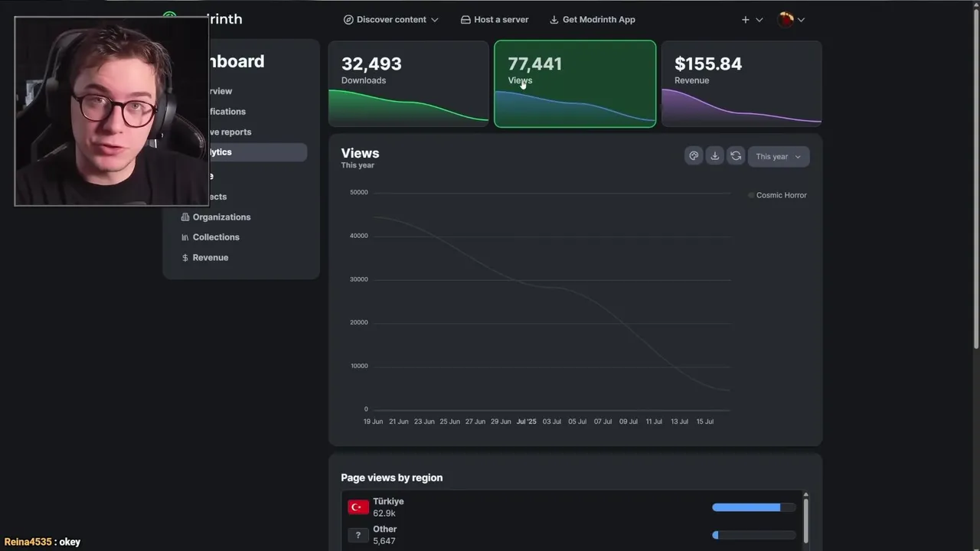Select the highlighted Analytics sidebar item
The image size is (980, 551).
257,152
